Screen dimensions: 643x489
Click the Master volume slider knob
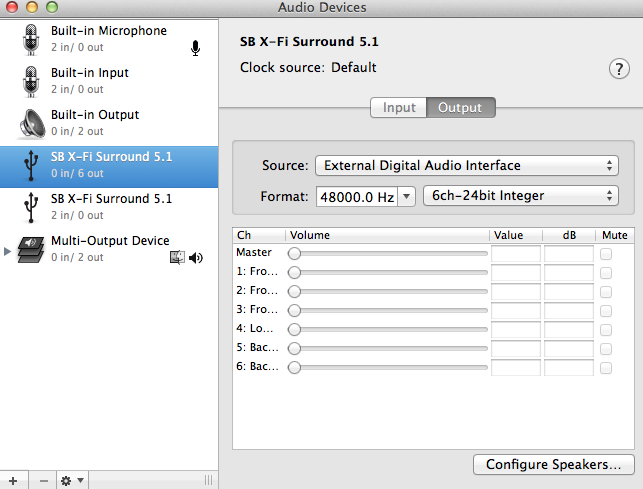[294, 254]
